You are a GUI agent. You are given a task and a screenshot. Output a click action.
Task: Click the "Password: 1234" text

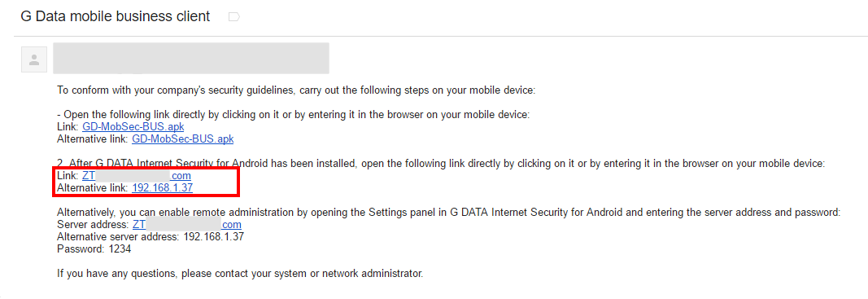tap(94, 249)
